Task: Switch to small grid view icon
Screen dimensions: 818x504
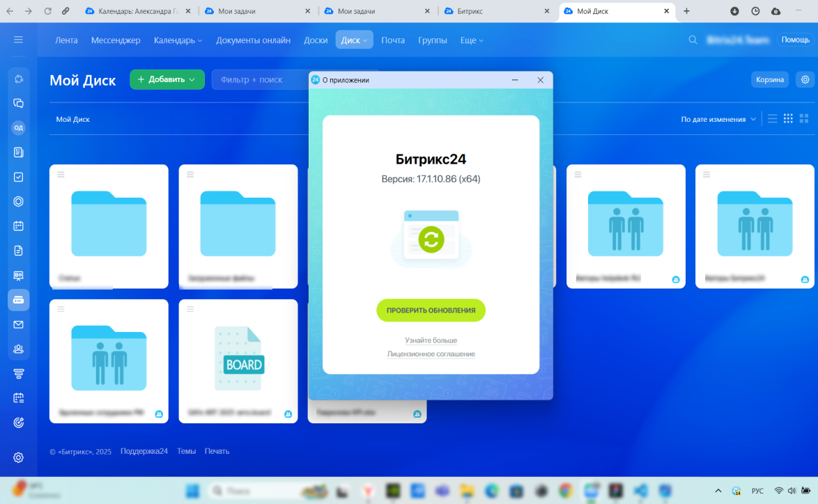Action: [x=788, y=119]
